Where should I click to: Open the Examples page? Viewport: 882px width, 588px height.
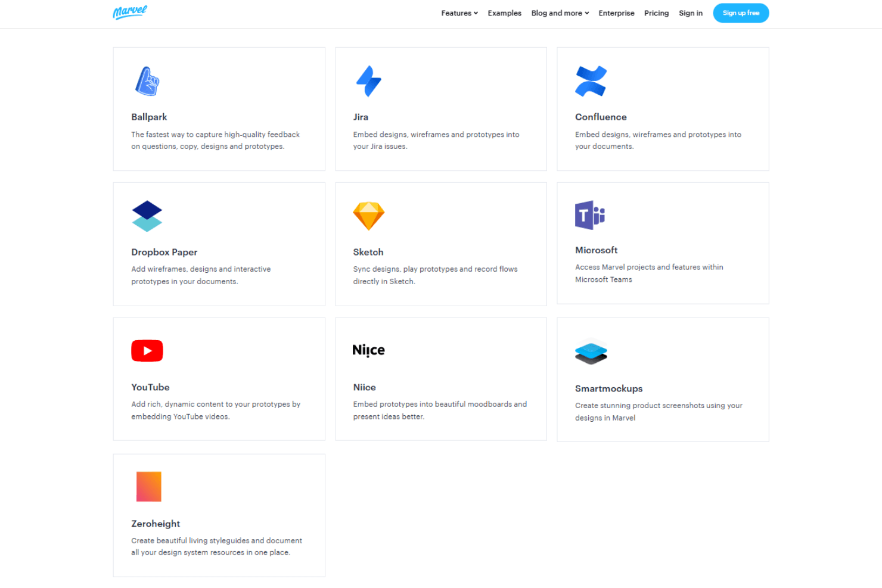(x=504, y=13)
